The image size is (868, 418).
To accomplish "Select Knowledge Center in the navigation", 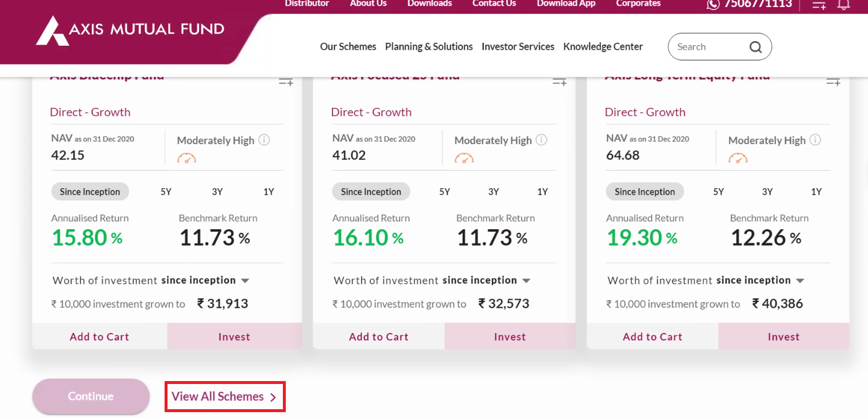I will click(603, 46).
